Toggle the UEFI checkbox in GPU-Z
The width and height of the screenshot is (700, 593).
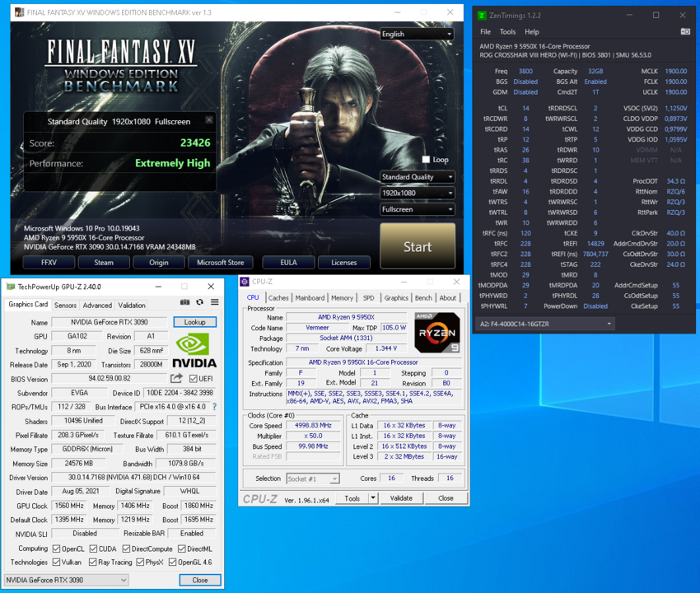194,379
